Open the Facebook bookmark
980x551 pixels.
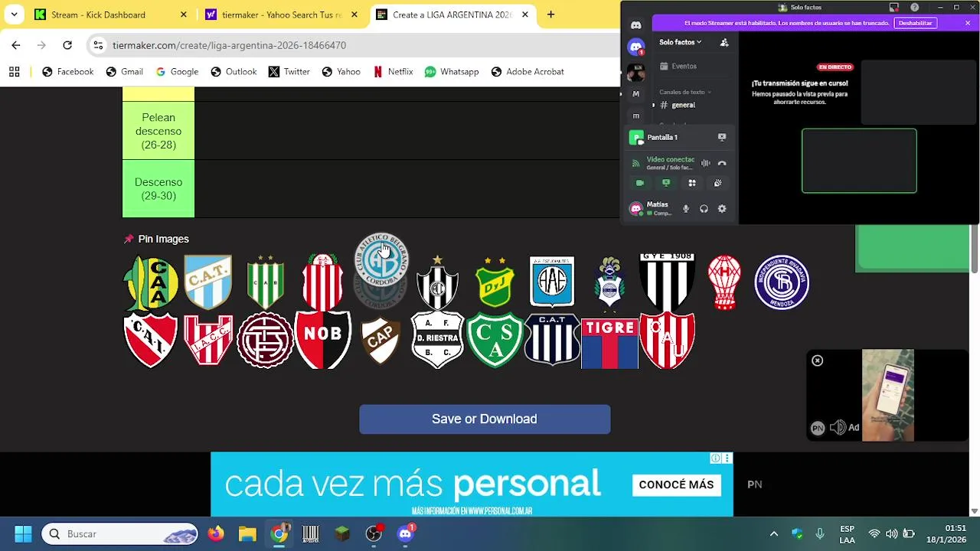click(x=67, y=72)
